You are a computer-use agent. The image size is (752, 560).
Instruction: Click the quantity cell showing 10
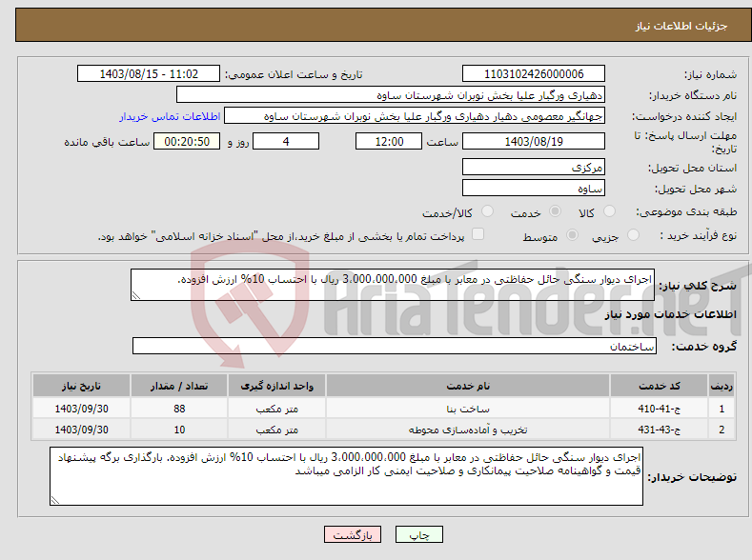(179, 430)
